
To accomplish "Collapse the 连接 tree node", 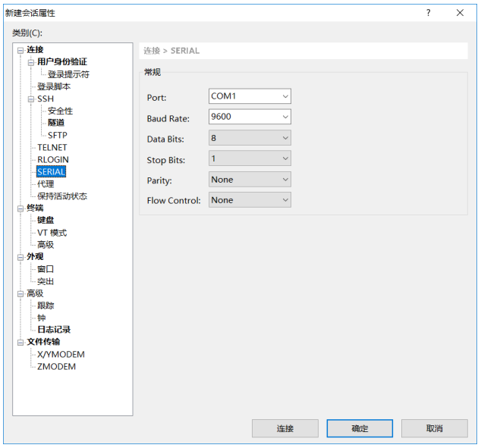I will tap(20, 51).
